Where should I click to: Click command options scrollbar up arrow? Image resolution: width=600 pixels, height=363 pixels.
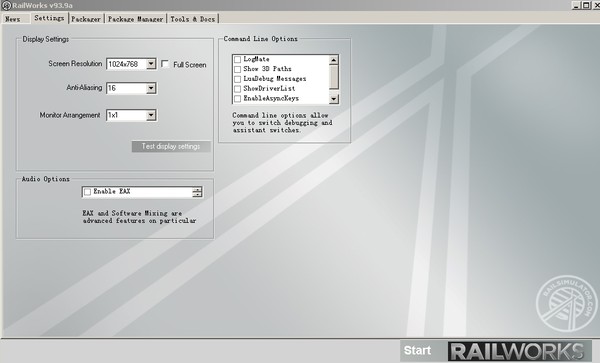pyautogui.click(x=334, y=60)
